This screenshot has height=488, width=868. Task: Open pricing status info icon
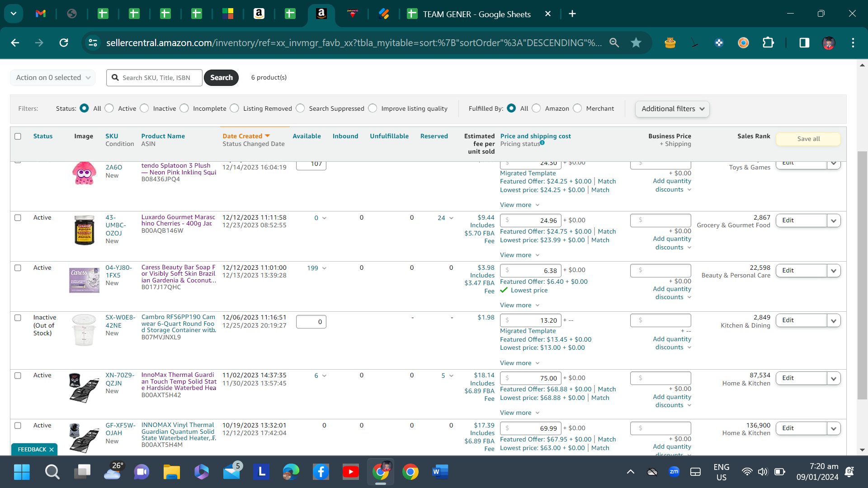[542, 143]
